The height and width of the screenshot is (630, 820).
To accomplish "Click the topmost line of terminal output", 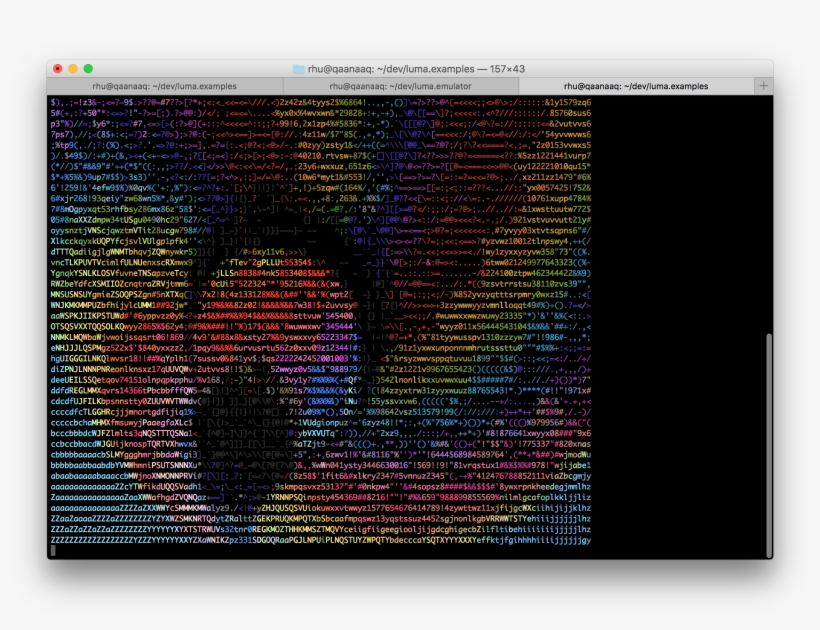I will [300, 103].
